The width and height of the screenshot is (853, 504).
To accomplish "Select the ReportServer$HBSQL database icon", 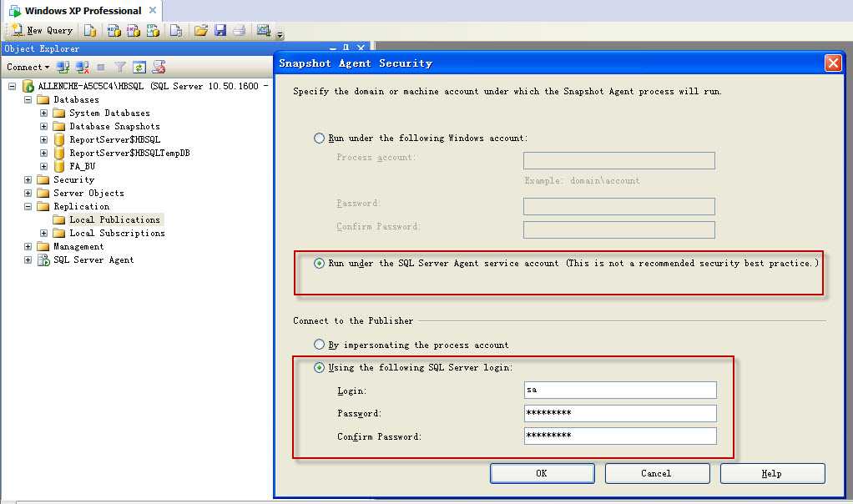I will 58,139.
